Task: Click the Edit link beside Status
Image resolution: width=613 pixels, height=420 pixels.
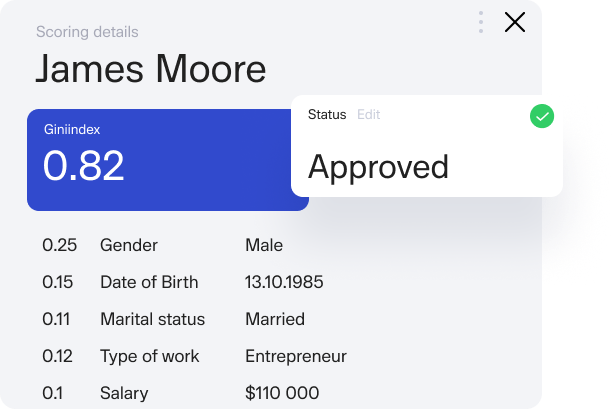Action: click(369, 115)
